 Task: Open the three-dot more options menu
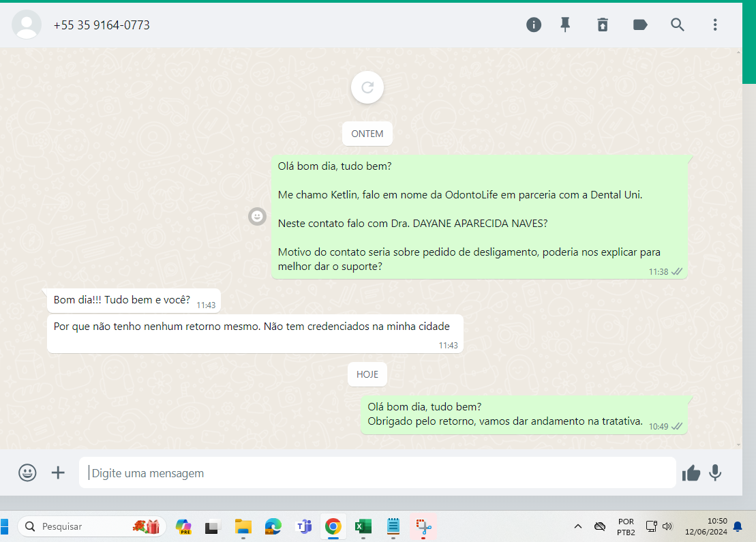pyautogui.click(x=715, y=25)
